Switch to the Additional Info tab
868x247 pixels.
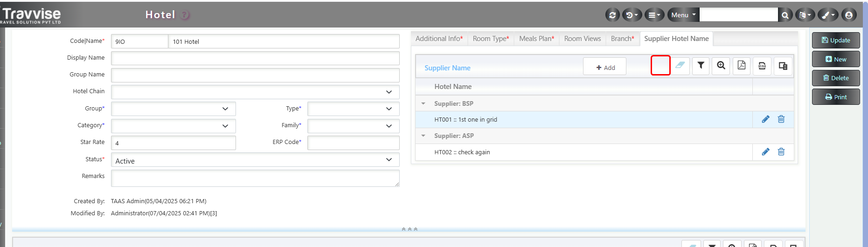point(439,39)
